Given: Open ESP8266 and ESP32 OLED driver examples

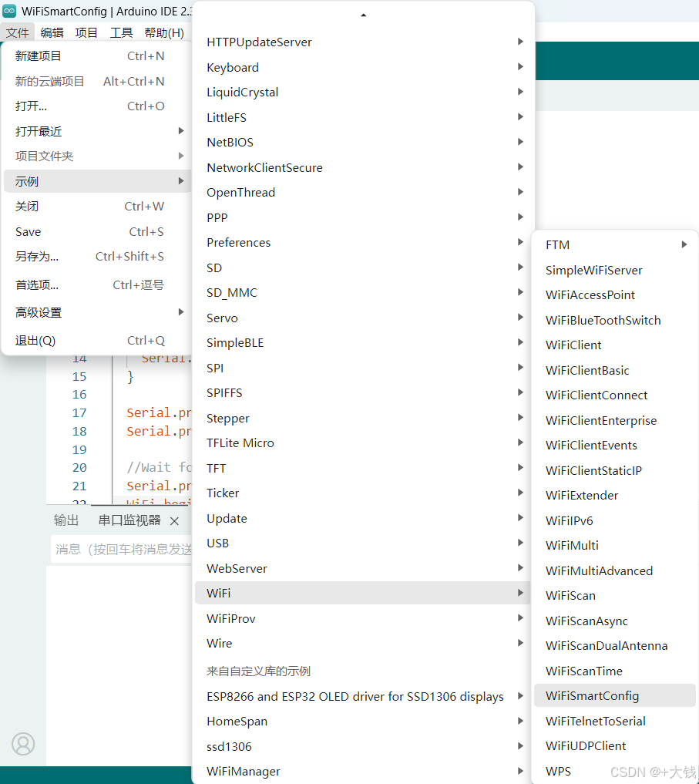Looking at the screenshot, I should coord(364,696).
